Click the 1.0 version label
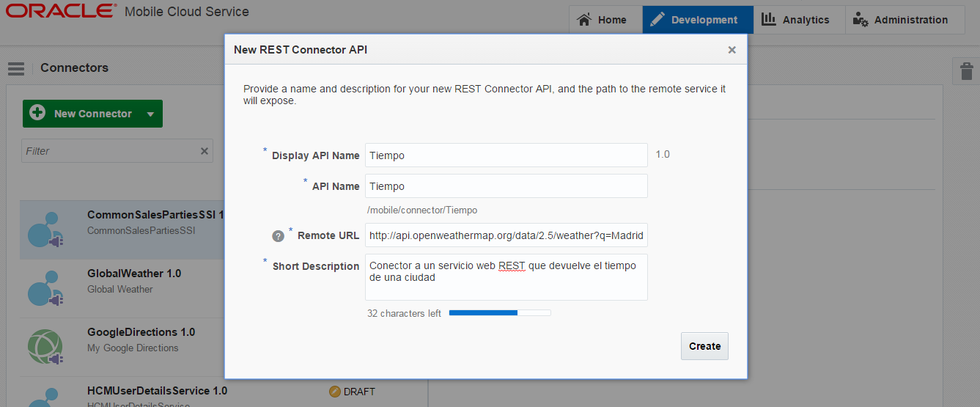Viewport: 980px width, 407px height. click(663, 155)
